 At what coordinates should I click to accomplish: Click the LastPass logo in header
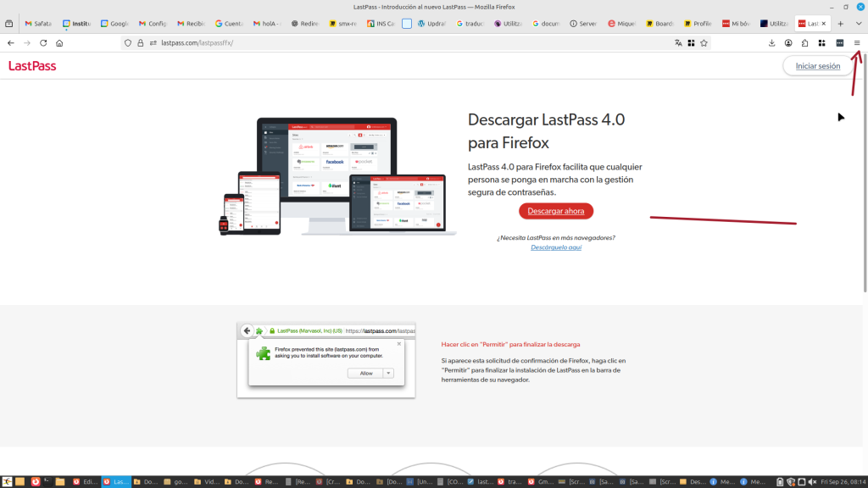[32, 66]
